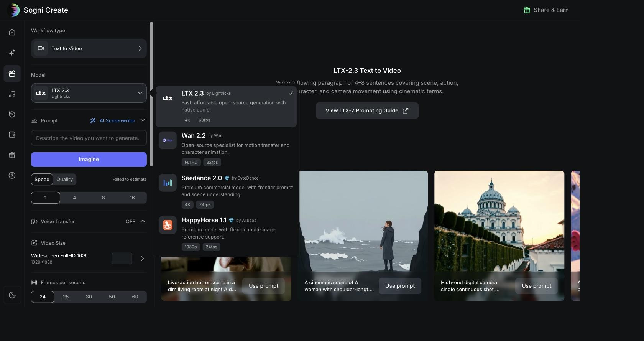Choose 25 frames per second

pyautogui.click(x=66, y=297)
